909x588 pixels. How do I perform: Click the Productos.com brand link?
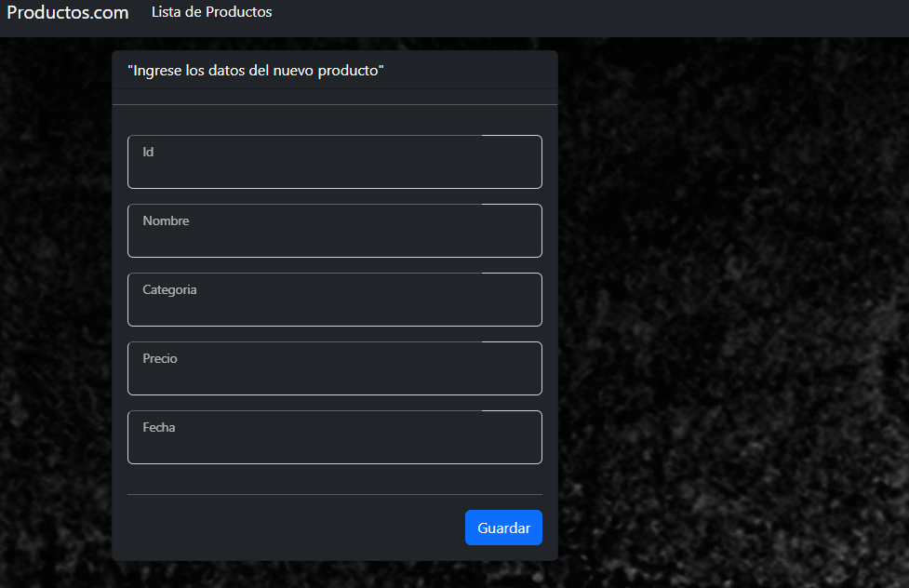pos(66,12)
